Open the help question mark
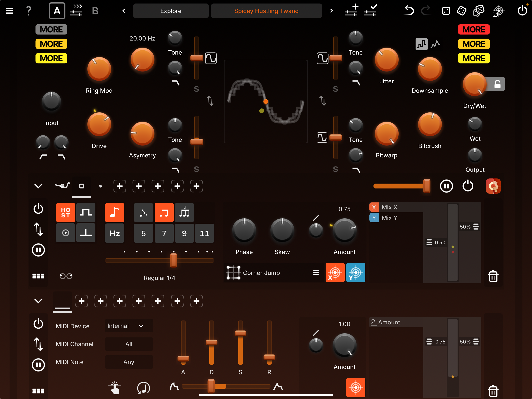This screenshot has height=399, width=532. [29, 11]
